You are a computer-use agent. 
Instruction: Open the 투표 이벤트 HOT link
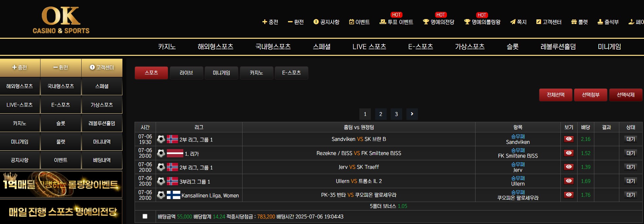(396, 22)
